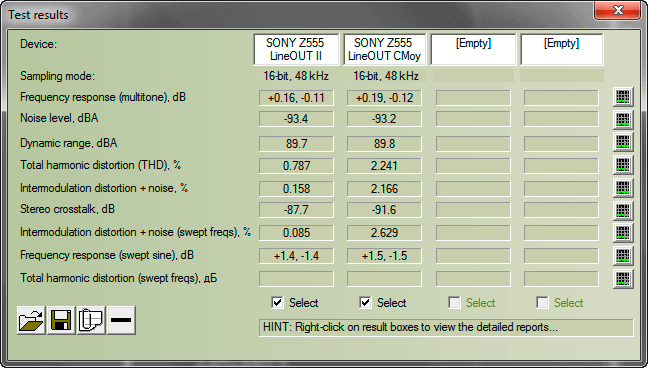Click the minus remove-results button

[x=121, y=320]
